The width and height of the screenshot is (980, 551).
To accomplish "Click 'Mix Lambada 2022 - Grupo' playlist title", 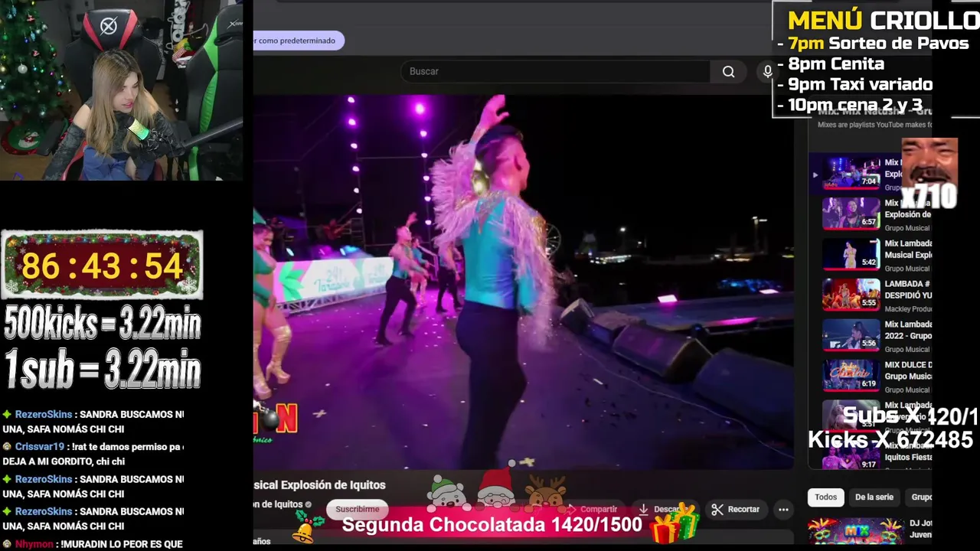I will coord(908,330).
